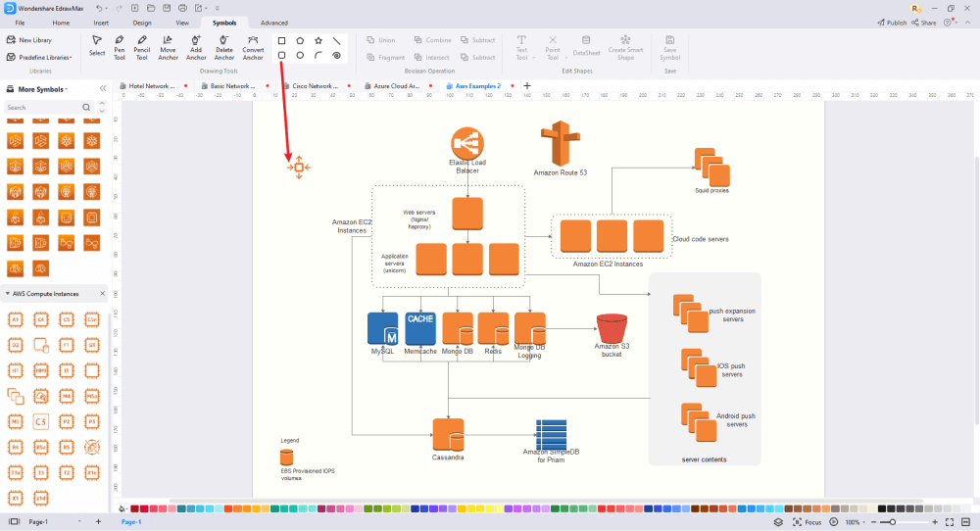This screenshot has height=531, width=980.
Task: Click the fit-to-width icon in status bar
Action: 965,521
